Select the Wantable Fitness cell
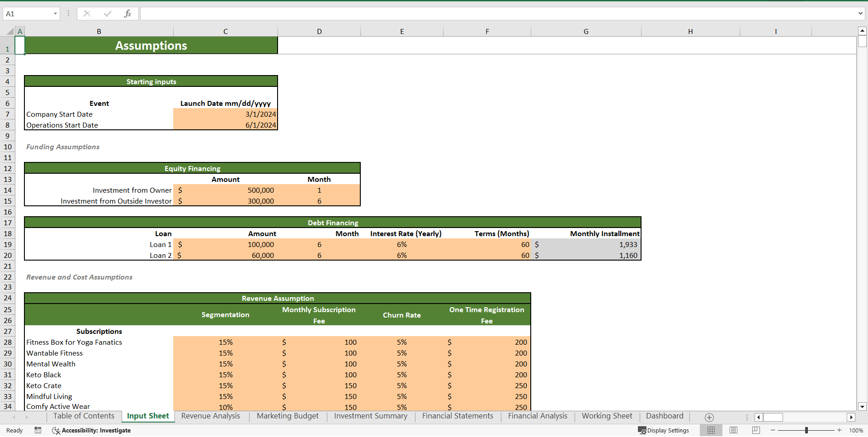 (x=99, y=353)
